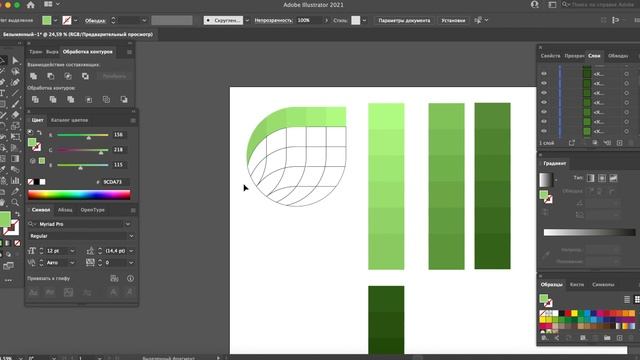Select the Gradient tool in toolbar
This screenshot has height=360, width=640.
(15, 158)
